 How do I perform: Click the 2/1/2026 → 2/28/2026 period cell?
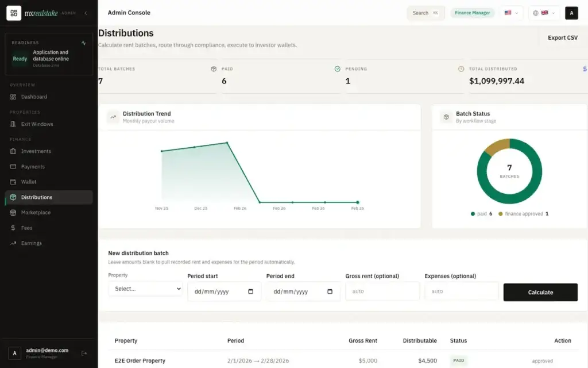[258, 361]
